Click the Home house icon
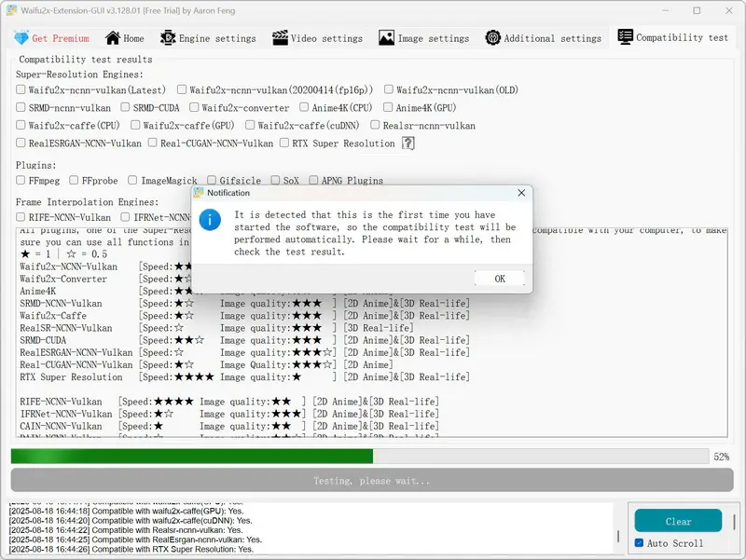This screenshot has height=560, width=746. click(113, 38)
